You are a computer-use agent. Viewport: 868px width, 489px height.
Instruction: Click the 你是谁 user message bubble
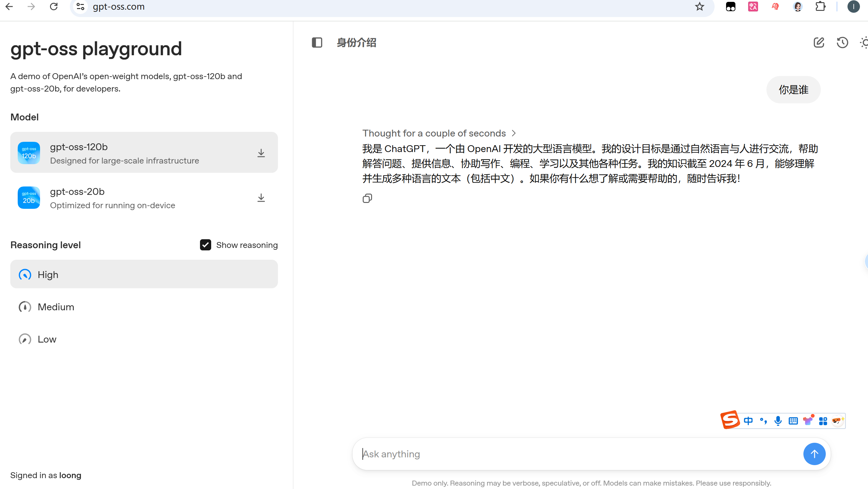pos(793,90)
